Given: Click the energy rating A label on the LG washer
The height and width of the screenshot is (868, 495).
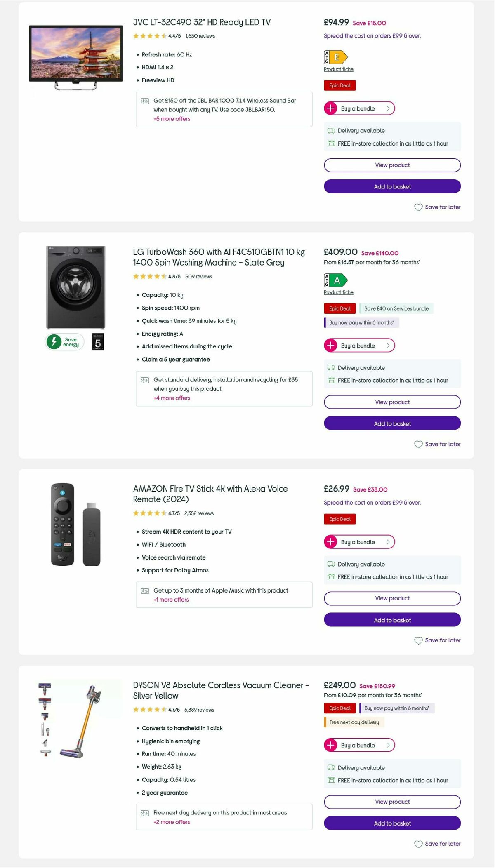Looking at the screenshot, I should pos(337,280).
